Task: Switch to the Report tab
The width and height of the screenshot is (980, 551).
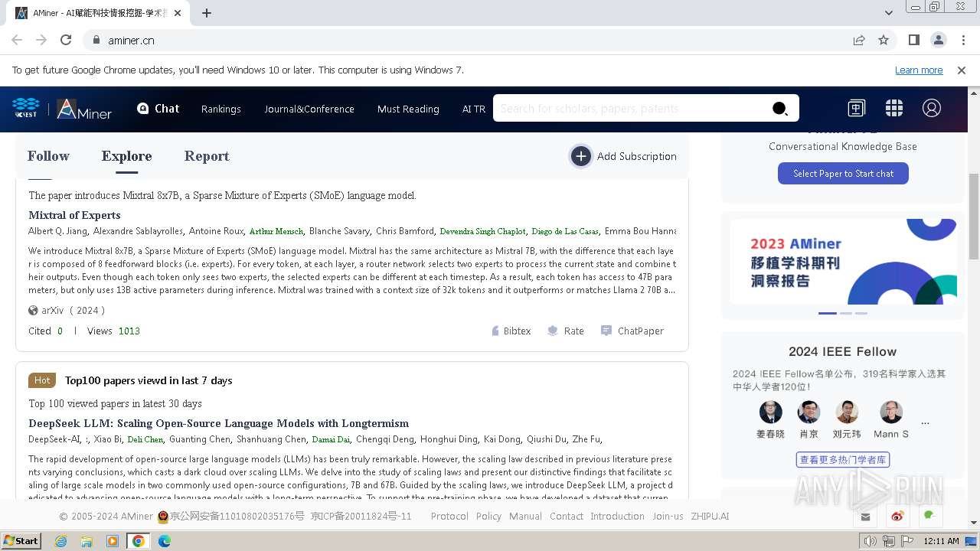Action: click(207, 156)
